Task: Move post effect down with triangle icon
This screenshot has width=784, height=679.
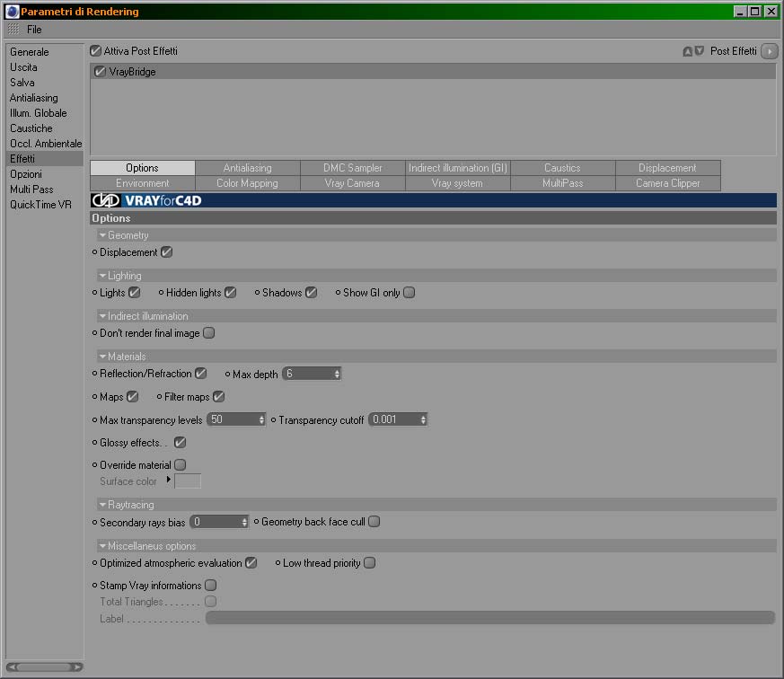Action: point(700,50)
